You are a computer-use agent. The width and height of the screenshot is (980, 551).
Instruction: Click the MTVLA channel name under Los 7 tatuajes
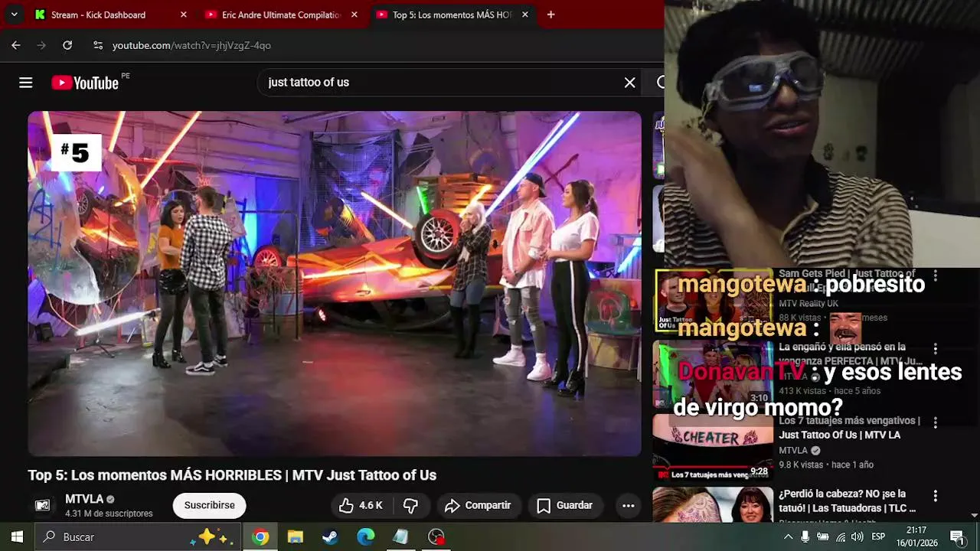pos(793,451)
